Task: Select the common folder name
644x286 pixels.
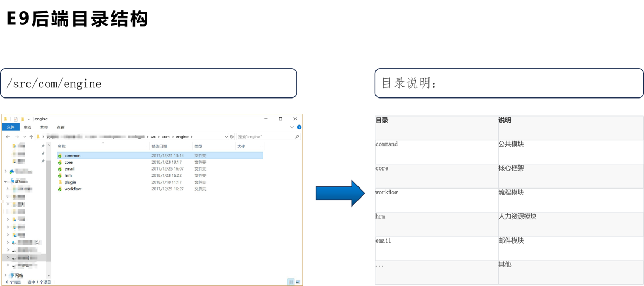Action: (x=73, y=156)
